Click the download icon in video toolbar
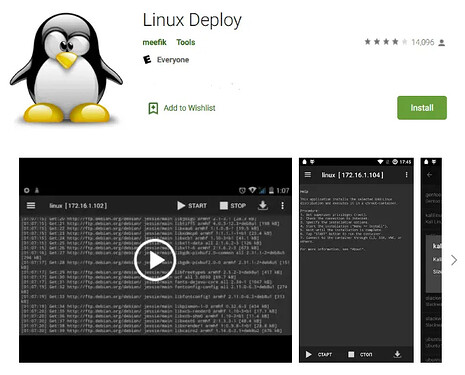This screenshot has width=465, height=375. click(x=263, y=205)
